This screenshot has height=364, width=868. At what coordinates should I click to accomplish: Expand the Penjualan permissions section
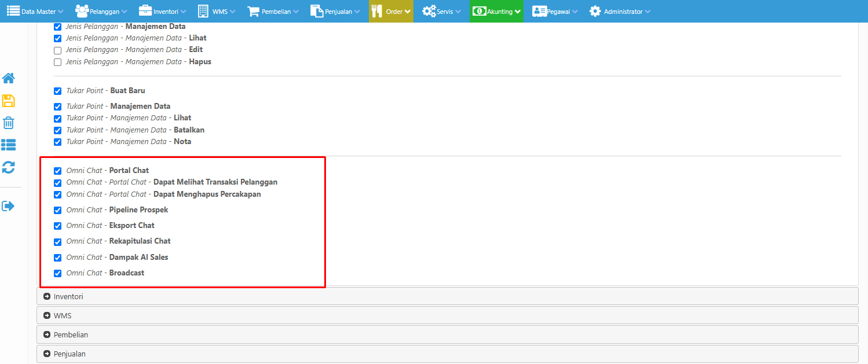[447, 354]
